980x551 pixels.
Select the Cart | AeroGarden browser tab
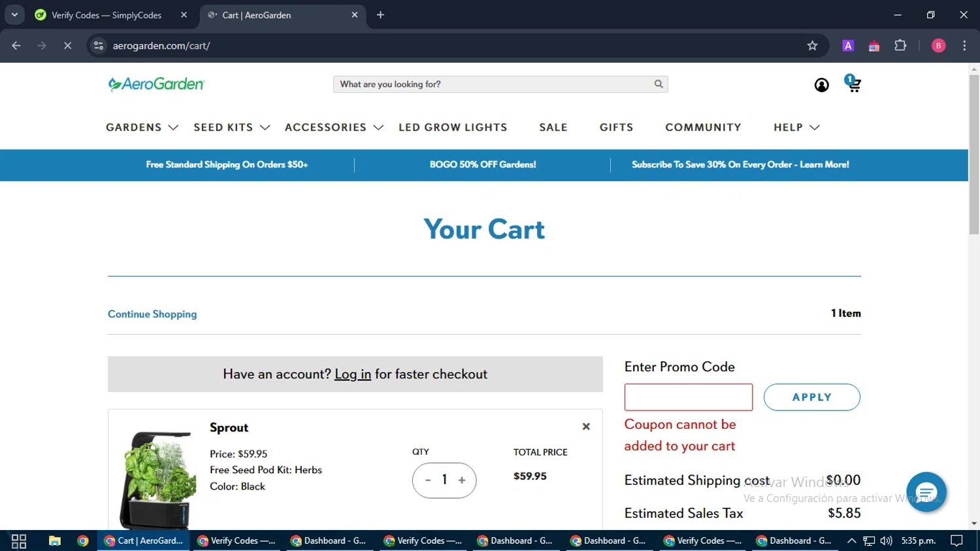pos(282,15)
